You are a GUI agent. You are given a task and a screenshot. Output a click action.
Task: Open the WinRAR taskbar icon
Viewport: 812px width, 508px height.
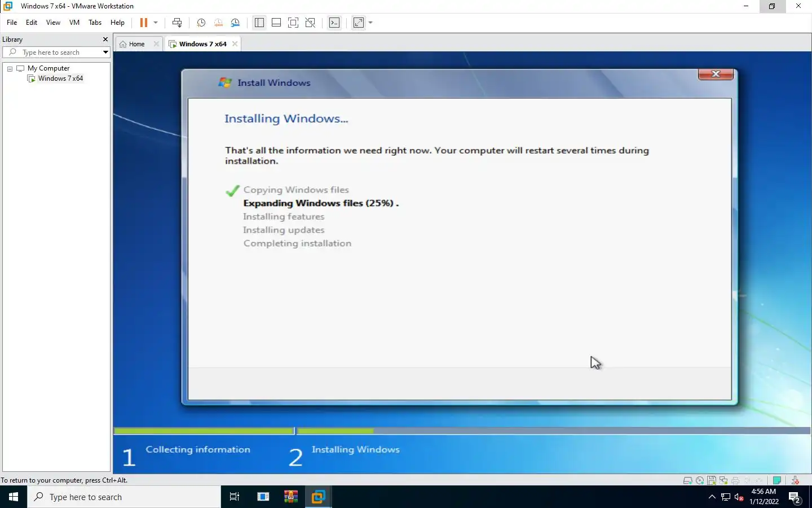click(x=291, y=497)
